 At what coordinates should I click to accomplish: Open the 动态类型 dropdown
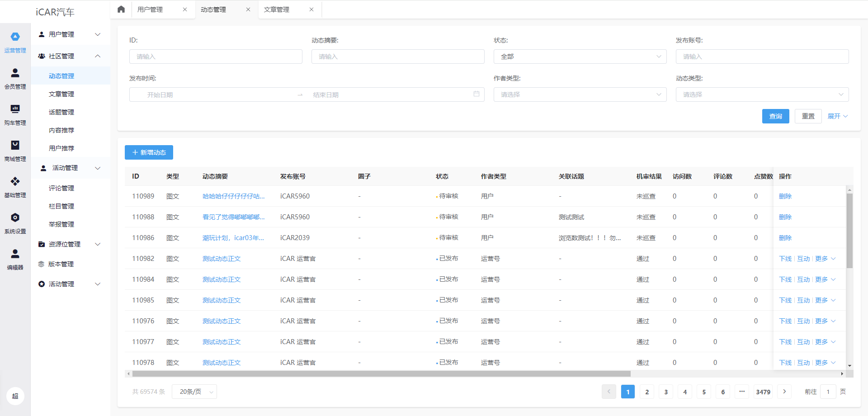click(762, 95)
